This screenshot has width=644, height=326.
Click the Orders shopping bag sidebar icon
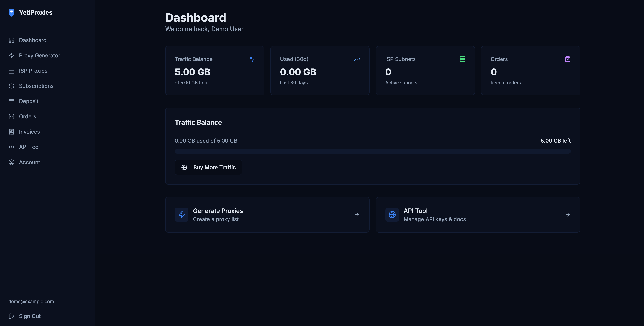pyautogui.click(x=11, y=116)
